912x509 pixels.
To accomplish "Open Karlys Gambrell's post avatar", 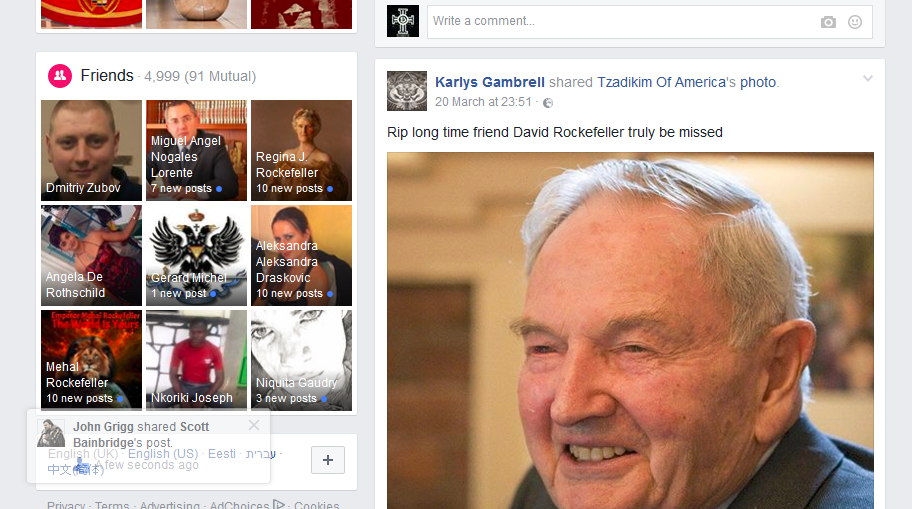I will click(x=407, y=91).
